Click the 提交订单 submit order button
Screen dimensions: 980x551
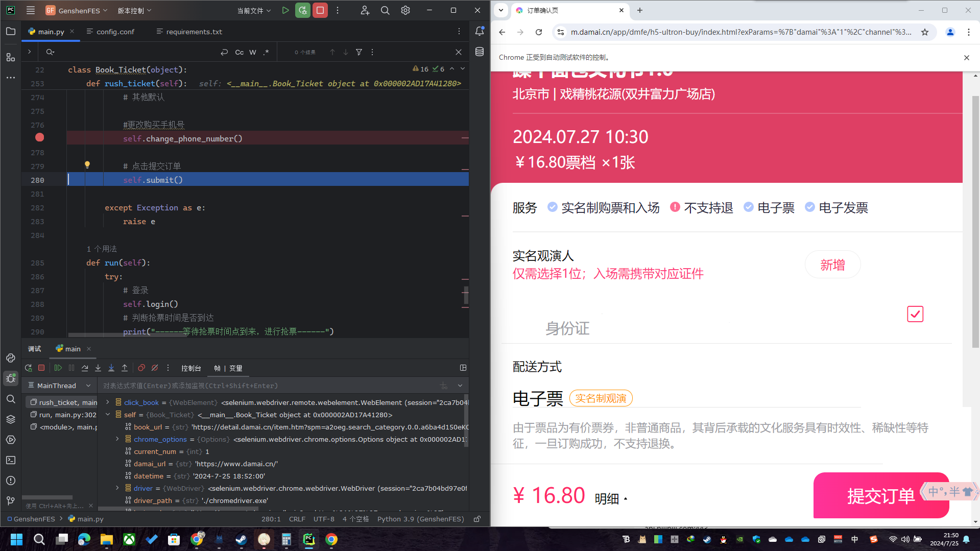881,495
